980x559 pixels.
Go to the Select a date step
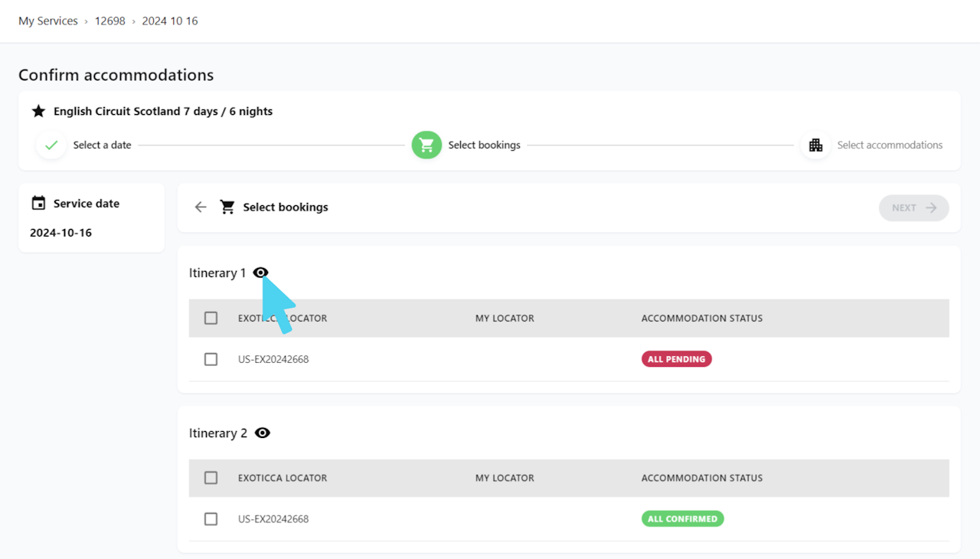tap(102, 145)
